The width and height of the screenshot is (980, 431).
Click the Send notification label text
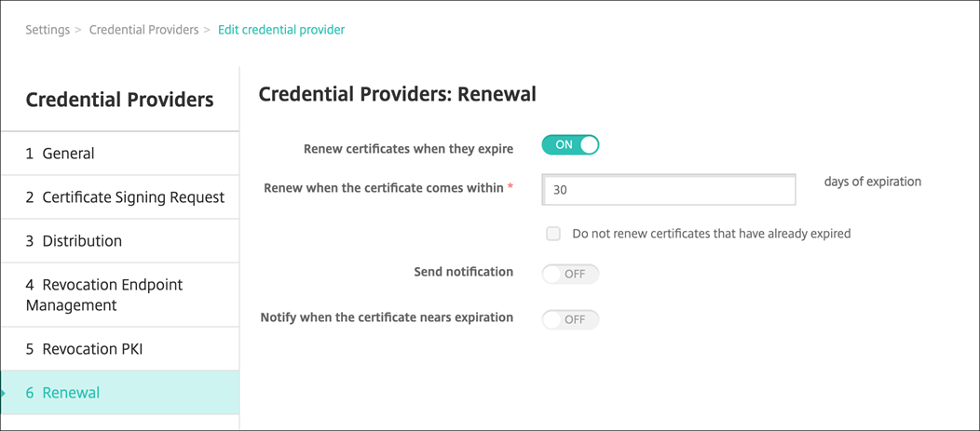pos(463,272)
